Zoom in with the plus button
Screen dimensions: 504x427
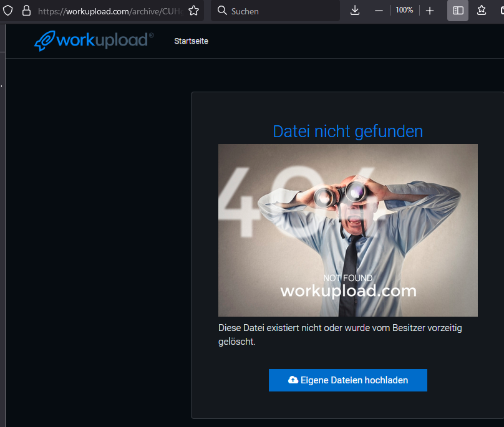click(x=429, y=11)
